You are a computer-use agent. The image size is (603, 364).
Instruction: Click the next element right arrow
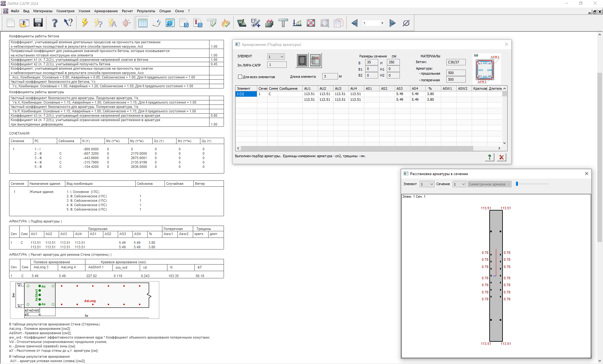(x=392, y=23)
